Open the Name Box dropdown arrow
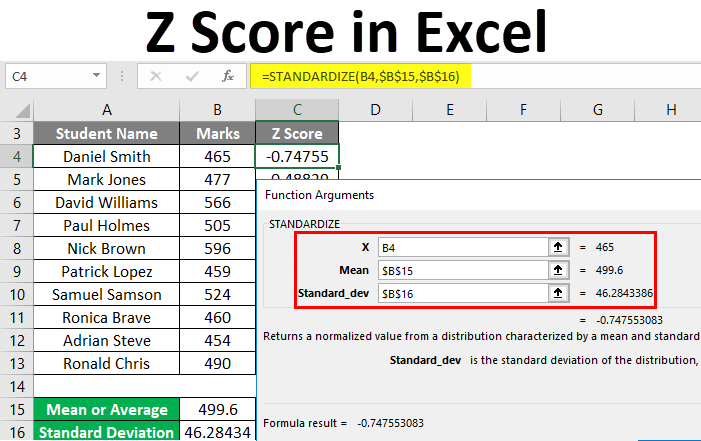Viewport: 701px width, 441px height. tap(96, 76)
